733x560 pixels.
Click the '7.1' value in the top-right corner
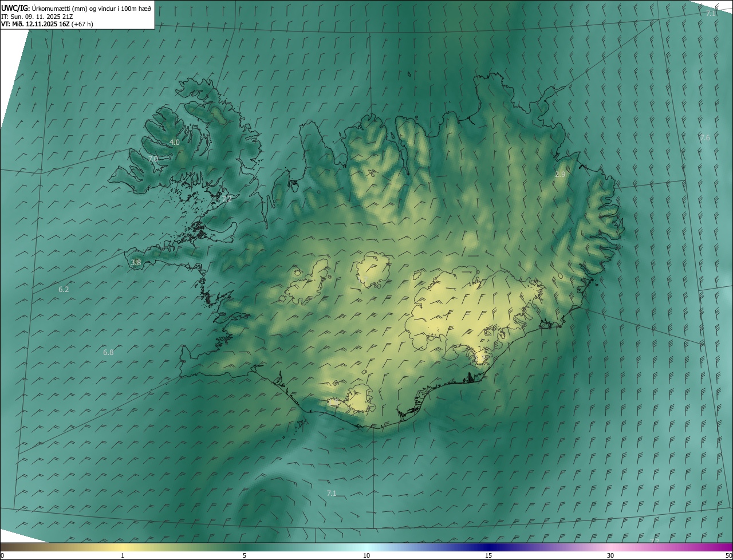click(711, 13)
